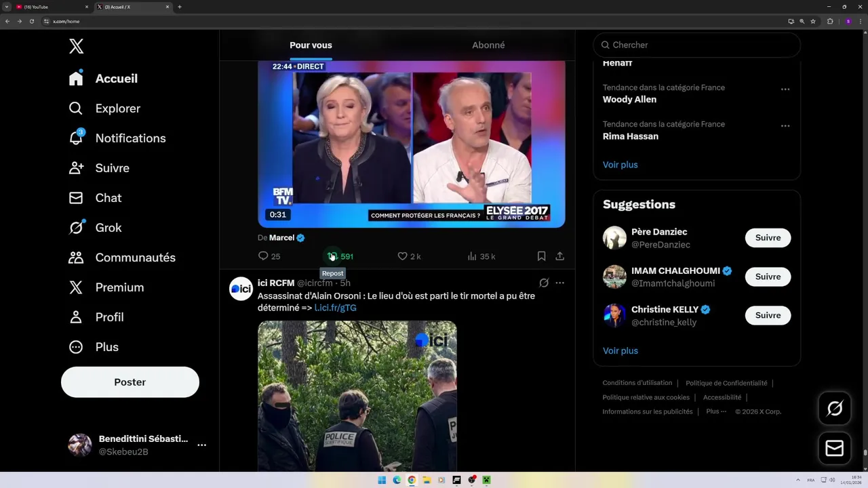Open Accessibilité footer link
This screenshot has width=868, height=488.
pos(722,397)
